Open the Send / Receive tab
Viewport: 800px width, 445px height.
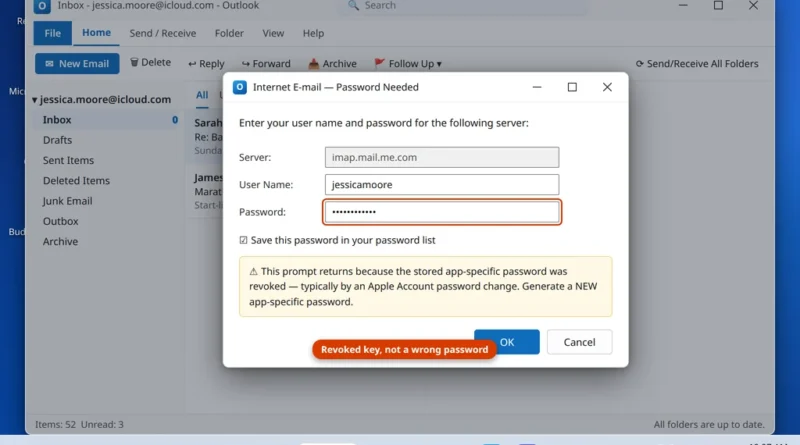coord(163,33)
